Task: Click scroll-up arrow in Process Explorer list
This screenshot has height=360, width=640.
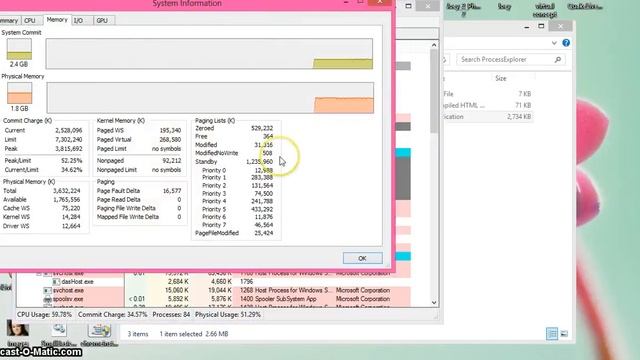Action: pos(434,45)
